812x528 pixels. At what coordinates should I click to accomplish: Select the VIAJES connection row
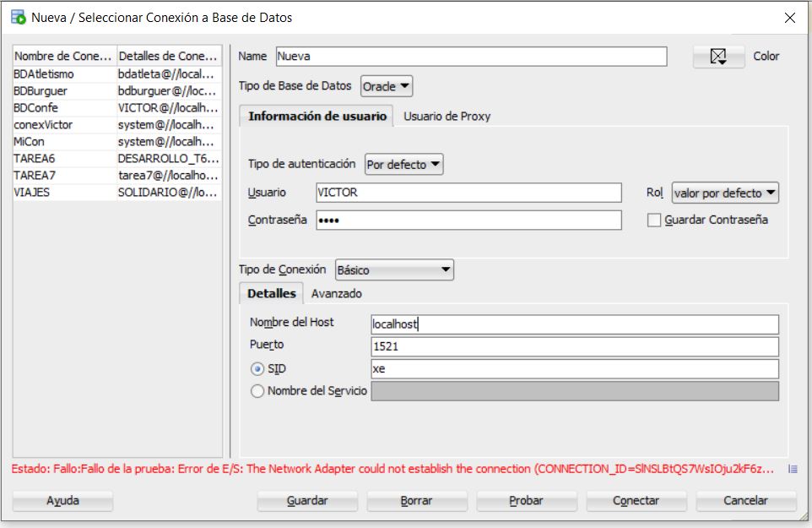32,193
